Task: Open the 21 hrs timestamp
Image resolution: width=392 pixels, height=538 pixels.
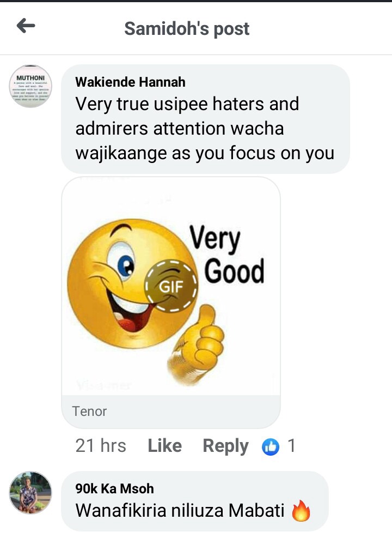Action: 101,446
